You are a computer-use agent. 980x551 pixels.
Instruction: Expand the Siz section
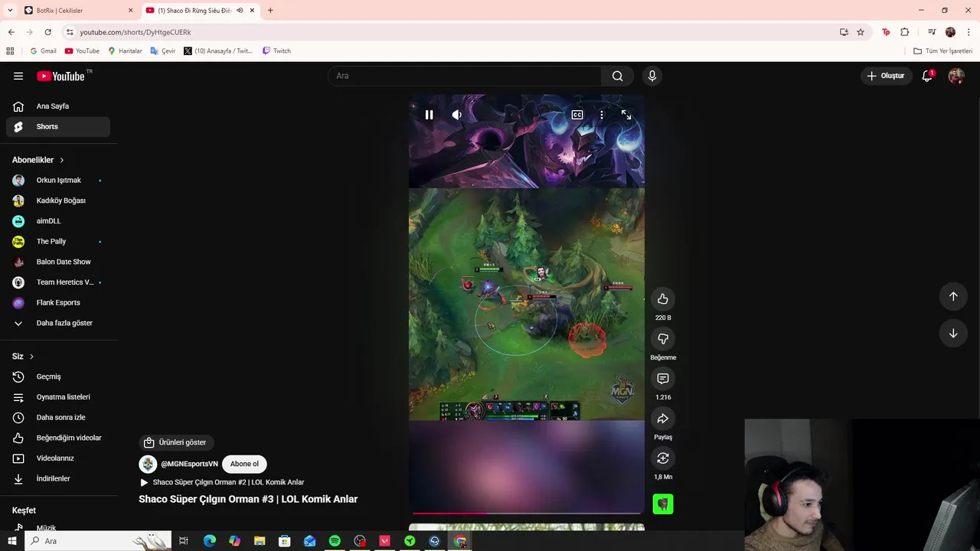[x=23, y=357]
